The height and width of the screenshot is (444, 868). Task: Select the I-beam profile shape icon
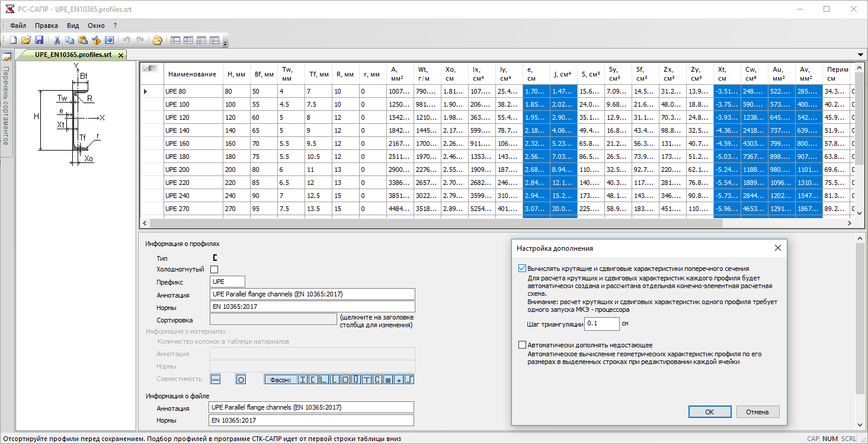tap(303, 379)
